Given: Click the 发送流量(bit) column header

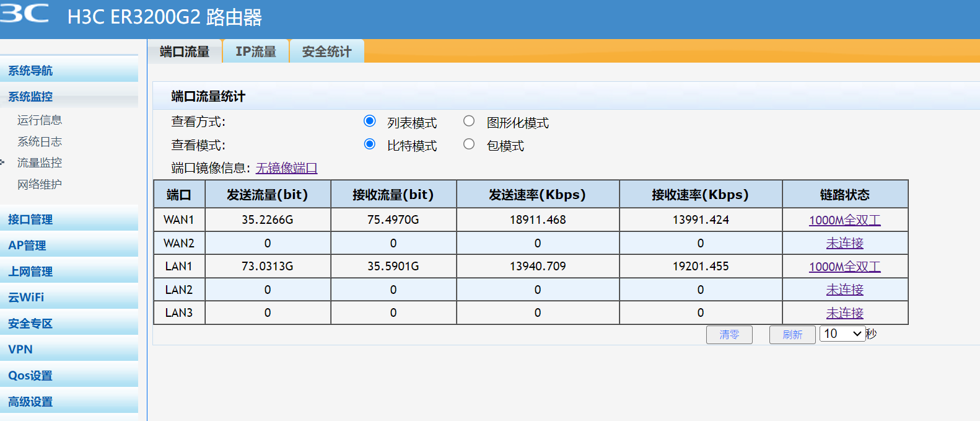Looking at the screenshot, I should (268, 195).
